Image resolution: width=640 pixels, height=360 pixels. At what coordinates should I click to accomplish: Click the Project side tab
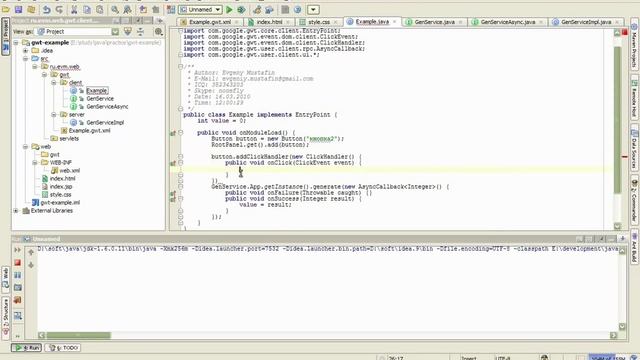(5, 37)
